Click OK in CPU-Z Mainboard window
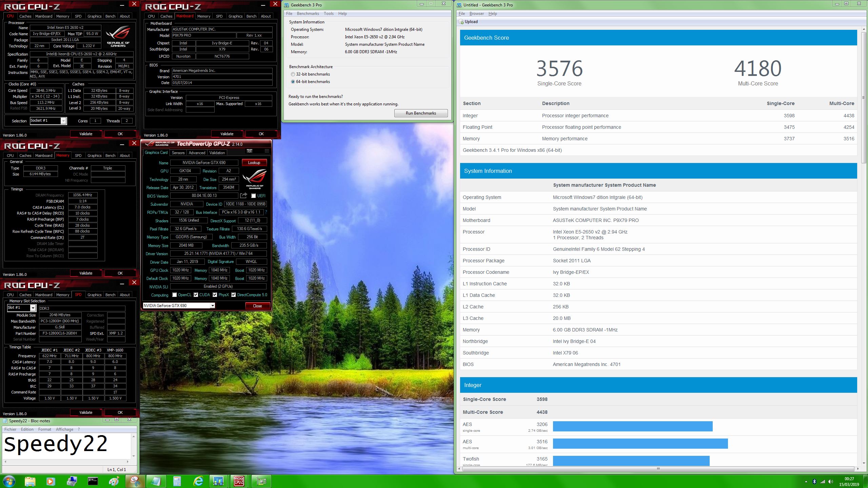Viewport: 868px width, 488px height. (261, 134)
